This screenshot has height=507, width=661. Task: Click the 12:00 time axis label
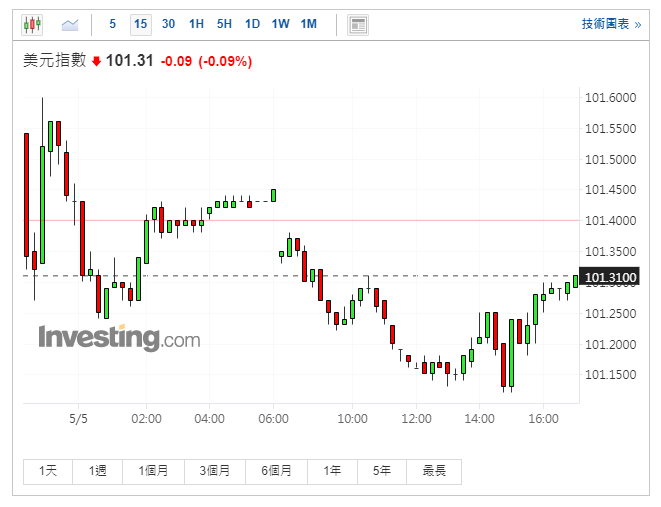416,418
